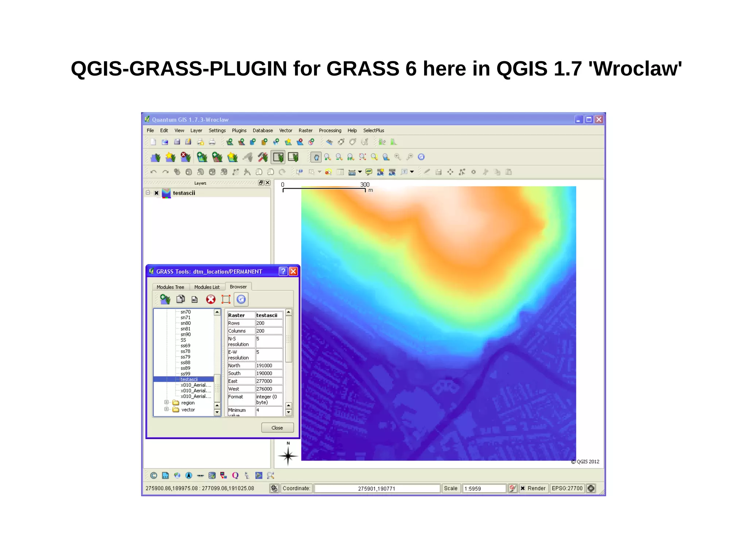Click the Open Project icon
Viewport: 747px width, 560px height.
click(x=165, y=142)
